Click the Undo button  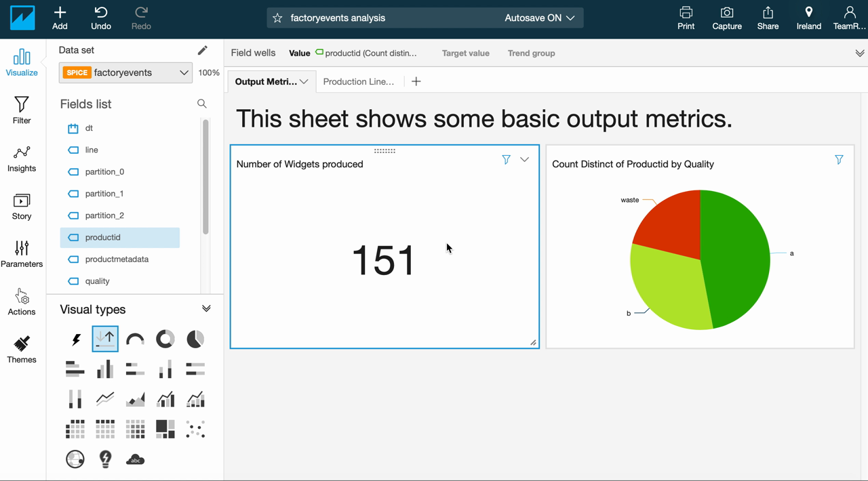point(101,18)
